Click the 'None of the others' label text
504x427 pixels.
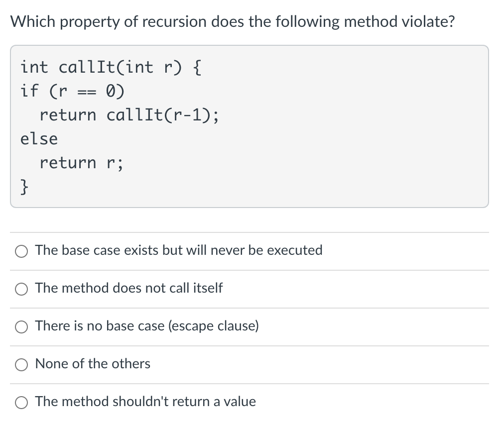[93, 363]
